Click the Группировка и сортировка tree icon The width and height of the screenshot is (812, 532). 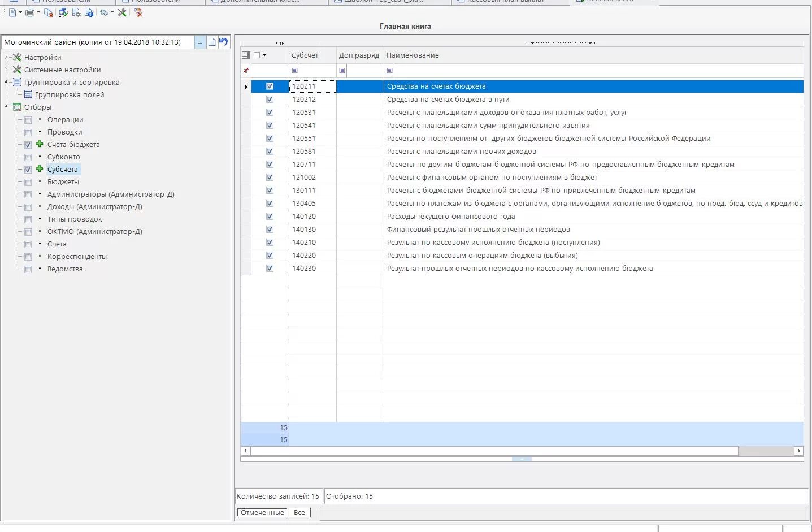[17, 82]
